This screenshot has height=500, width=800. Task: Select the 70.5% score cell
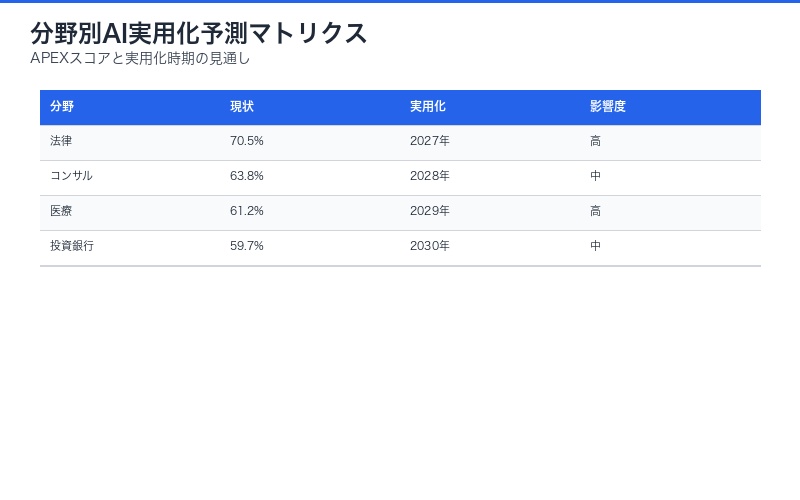[x=247, y=142]
